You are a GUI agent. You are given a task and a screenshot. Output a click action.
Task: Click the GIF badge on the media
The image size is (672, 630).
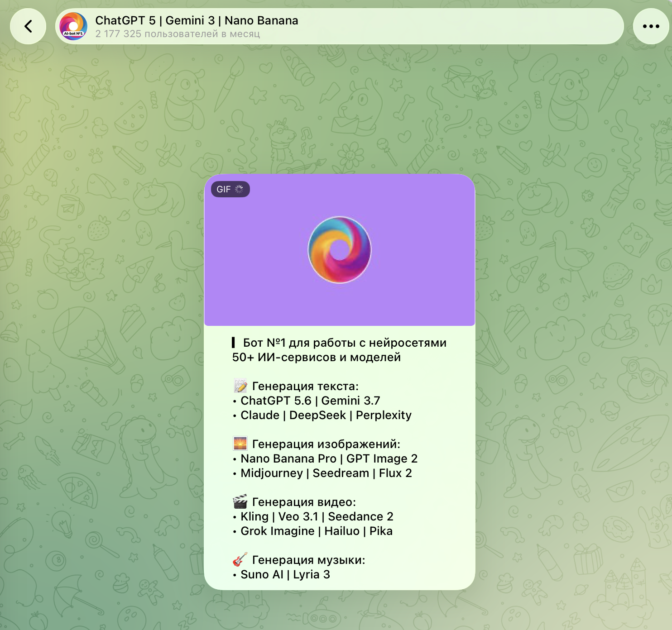click(x=230, y=189)
